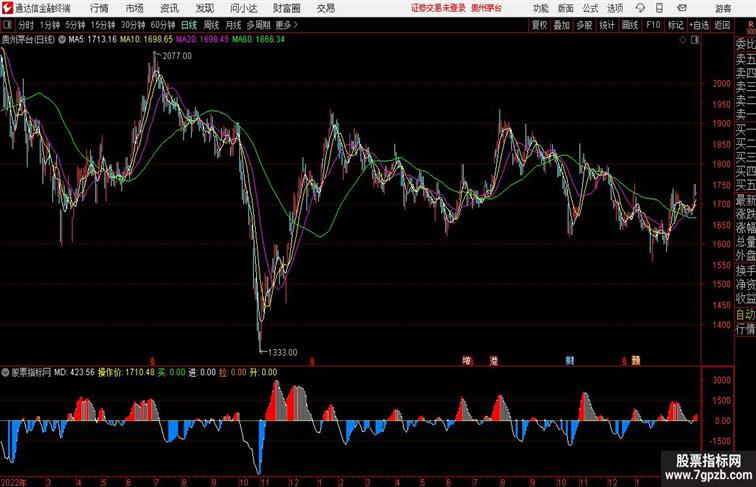The width and height of the screenshot is (756, 487).
Task: Open the 版面 menu
Action: pos(566,8)
